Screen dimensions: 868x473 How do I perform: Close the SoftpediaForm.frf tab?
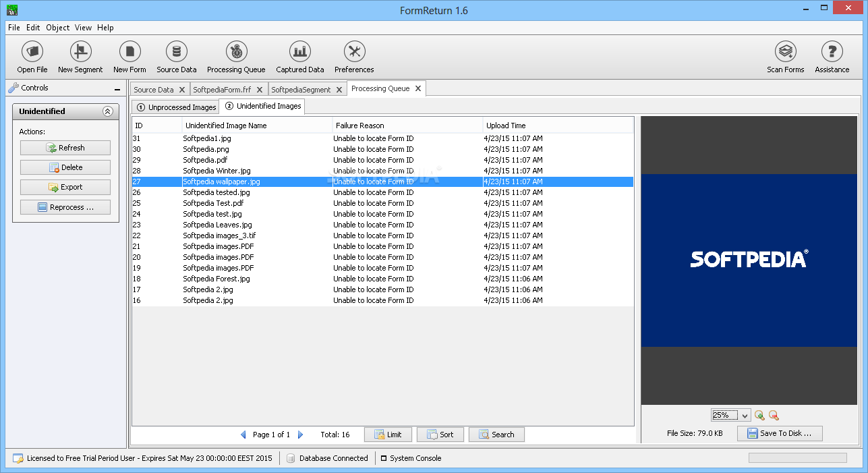click(260, 90)
